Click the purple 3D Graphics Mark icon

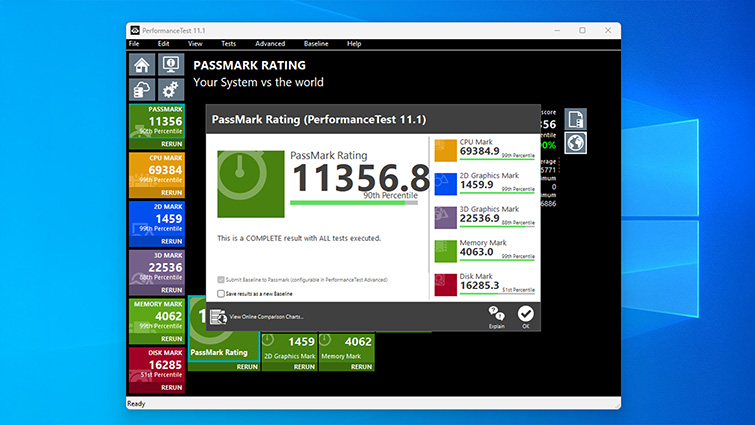[x=445, y=218]
